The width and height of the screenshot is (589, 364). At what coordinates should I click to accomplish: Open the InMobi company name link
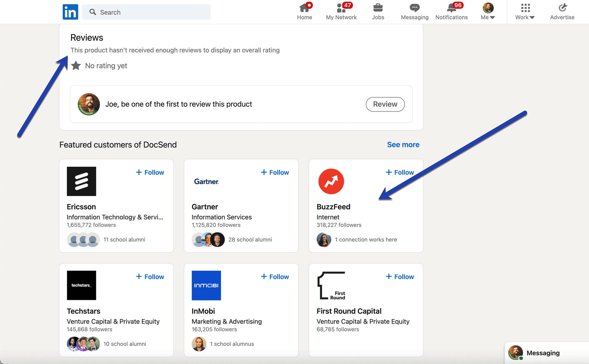click(x=203, y=311)
